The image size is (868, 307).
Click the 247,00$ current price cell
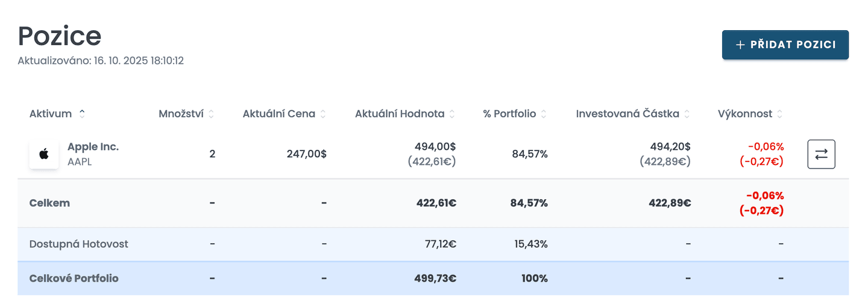click(306, 154)
